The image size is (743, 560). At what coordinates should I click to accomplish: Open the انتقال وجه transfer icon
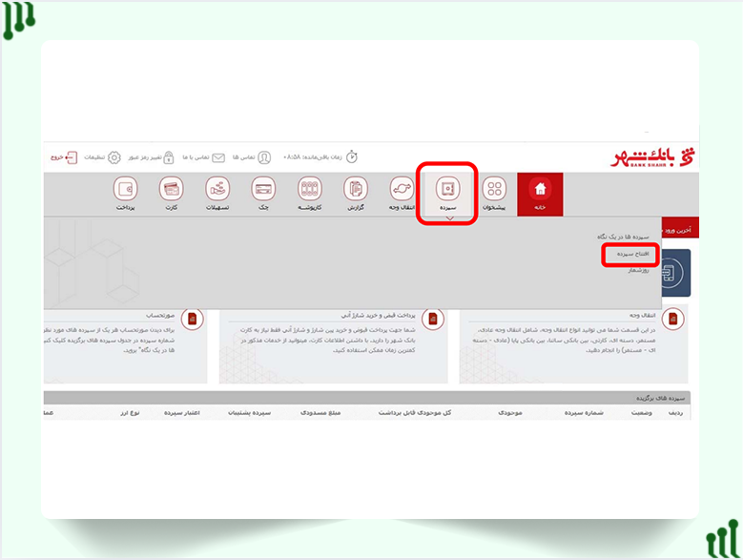402,190
